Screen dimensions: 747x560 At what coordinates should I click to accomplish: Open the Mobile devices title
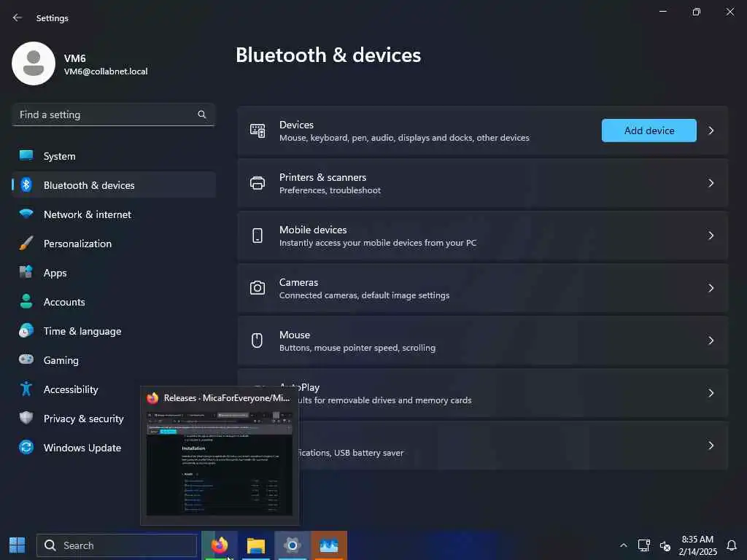point(313,230)
